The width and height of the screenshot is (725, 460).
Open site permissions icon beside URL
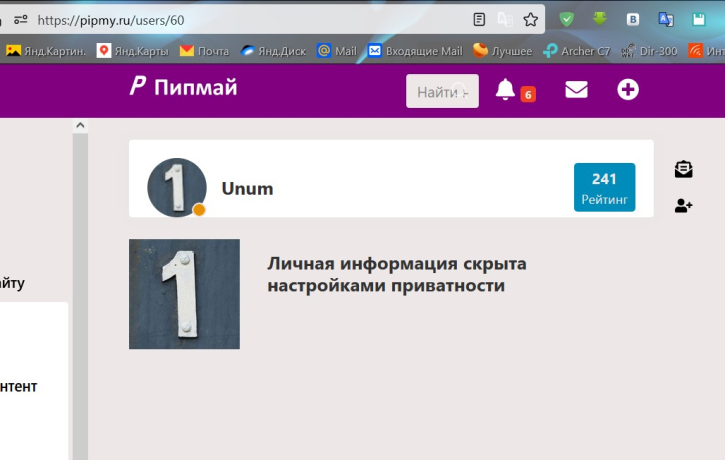point(21,20)
